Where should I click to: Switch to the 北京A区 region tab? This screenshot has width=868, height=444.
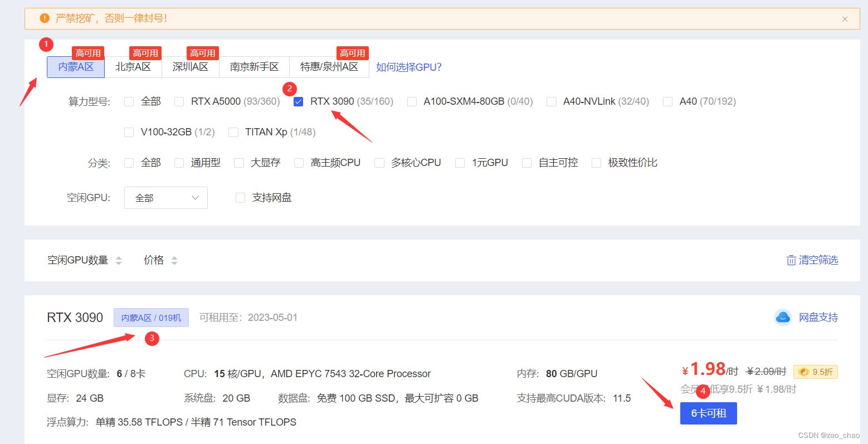coord(133,67)
